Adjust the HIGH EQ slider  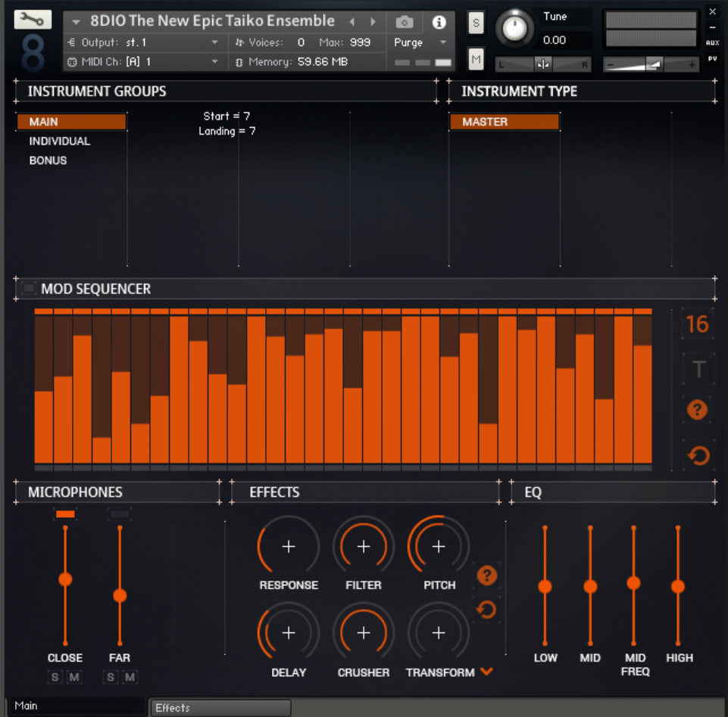678,587
